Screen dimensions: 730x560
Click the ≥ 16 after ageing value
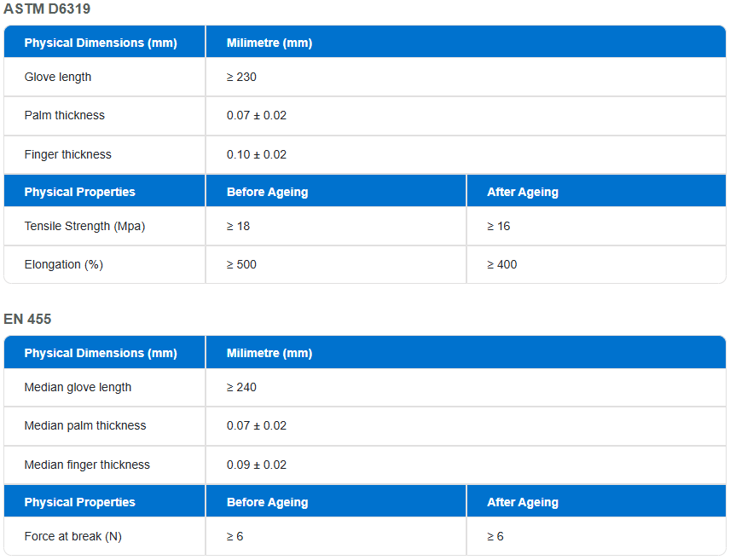point(499,226)
